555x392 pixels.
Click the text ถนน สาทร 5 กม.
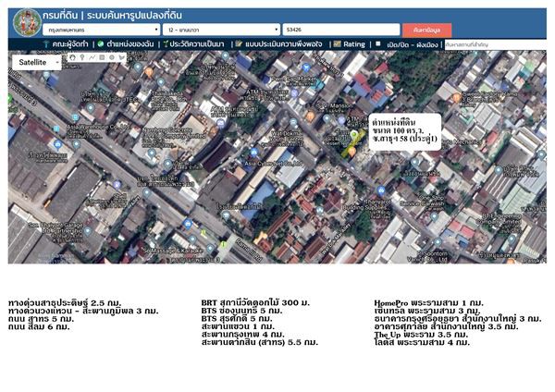pos(41,319)
